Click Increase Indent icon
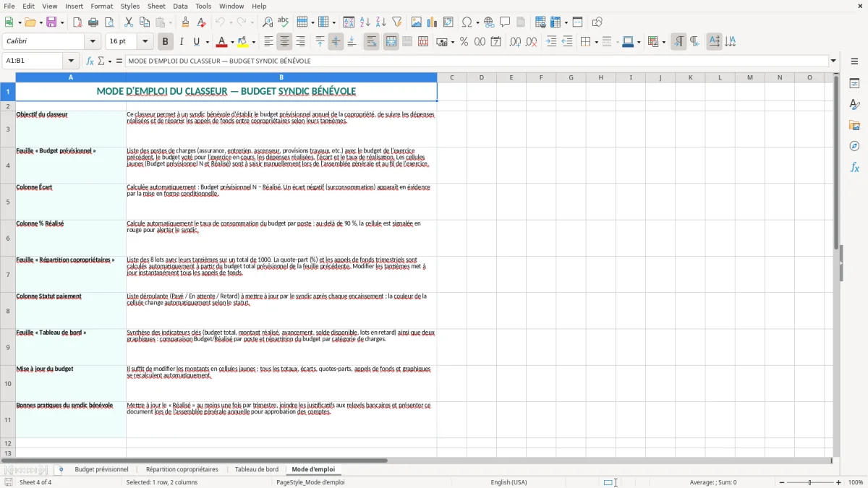The height and width of the screenshot is (488, 868). (551, 42)
